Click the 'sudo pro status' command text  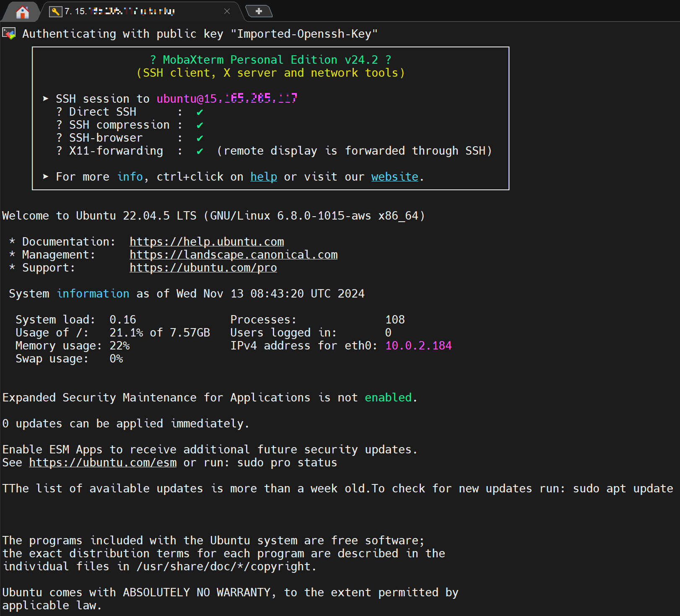pyautogui.click(x=287, y=463)
